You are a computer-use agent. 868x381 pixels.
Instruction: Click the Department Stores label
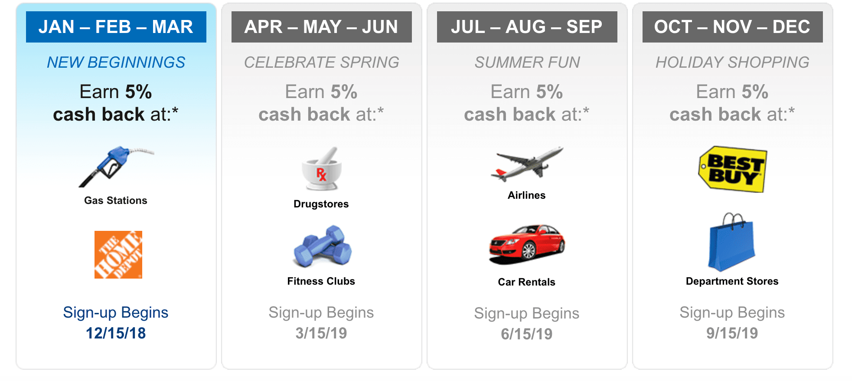coord(732,281)
